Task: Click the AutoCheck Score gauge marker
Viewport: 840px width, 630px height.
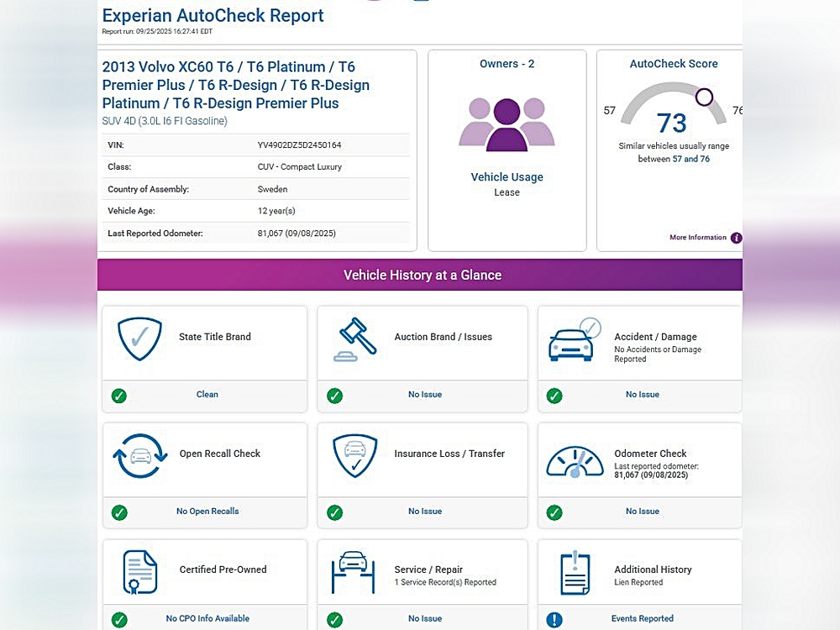Action: pos(704,97)
